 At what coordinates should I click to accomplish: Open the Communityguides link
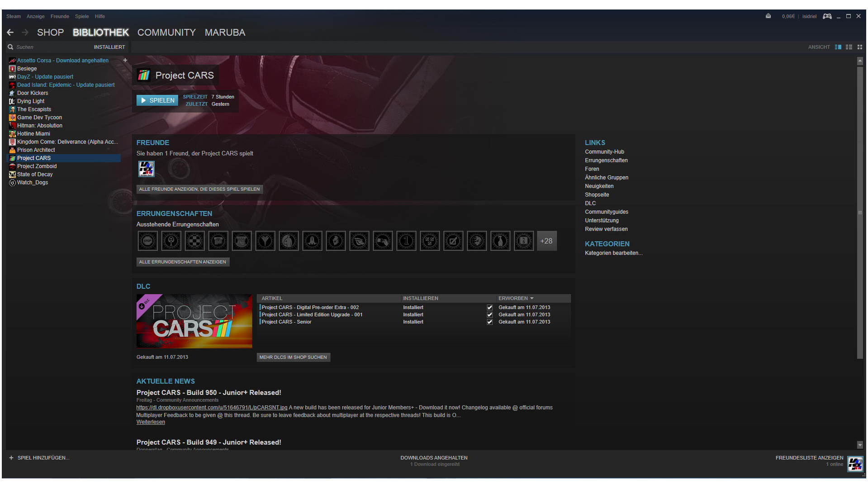607,212
